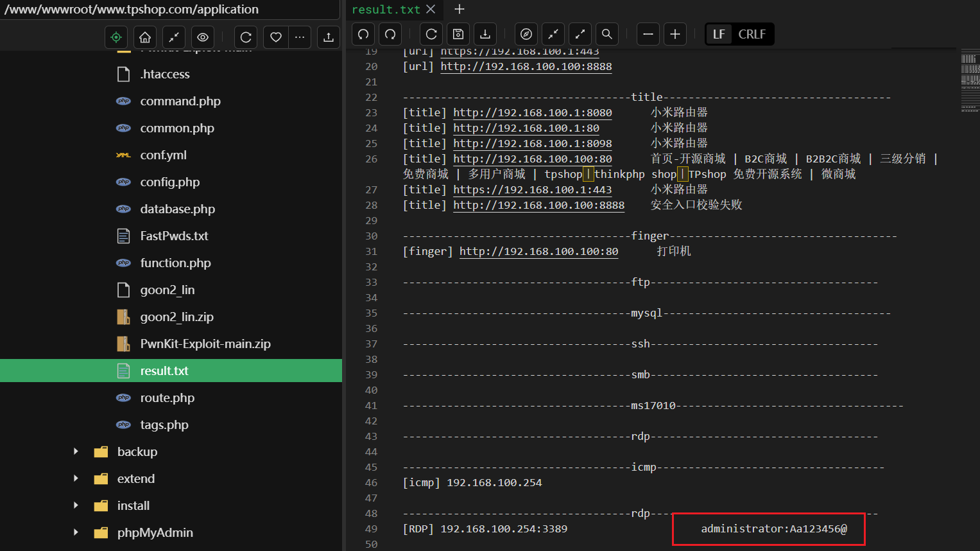Image resolution: width=980 pixels, height=551 pixels.
Task: Click the compass navigation icon
Action: (x=526, y=34)
